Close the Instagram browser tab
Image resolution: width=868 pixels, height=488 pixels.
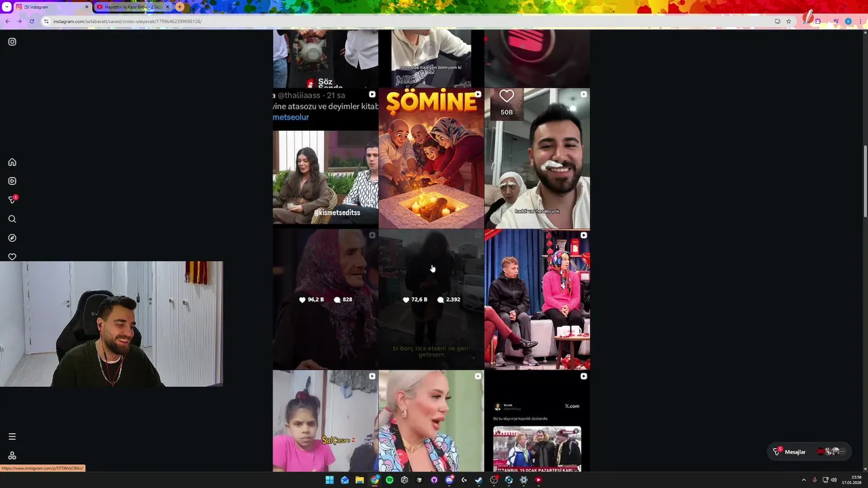point(87,7)
